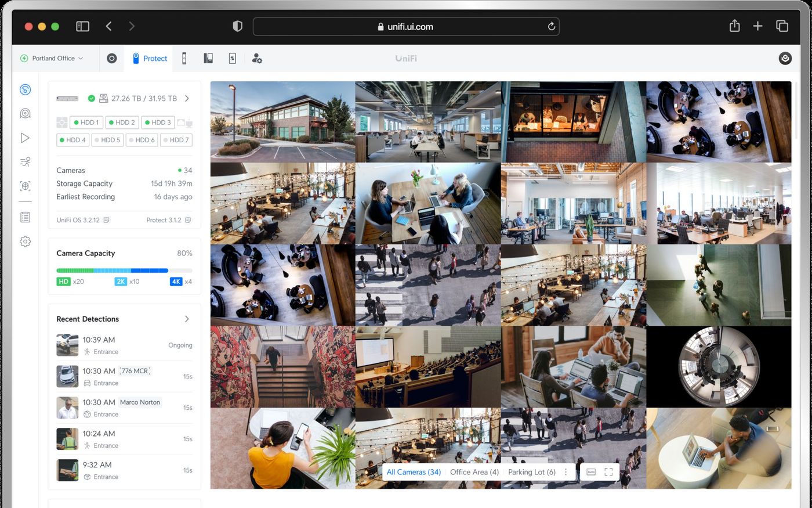Open the admins and users icon

[x=257, y=59]
